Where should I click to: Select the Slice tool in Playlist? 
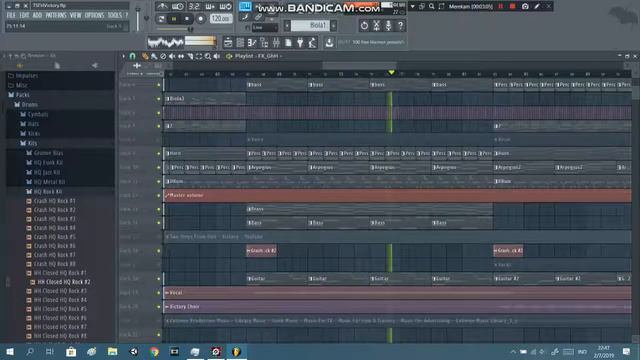point(190,56)
